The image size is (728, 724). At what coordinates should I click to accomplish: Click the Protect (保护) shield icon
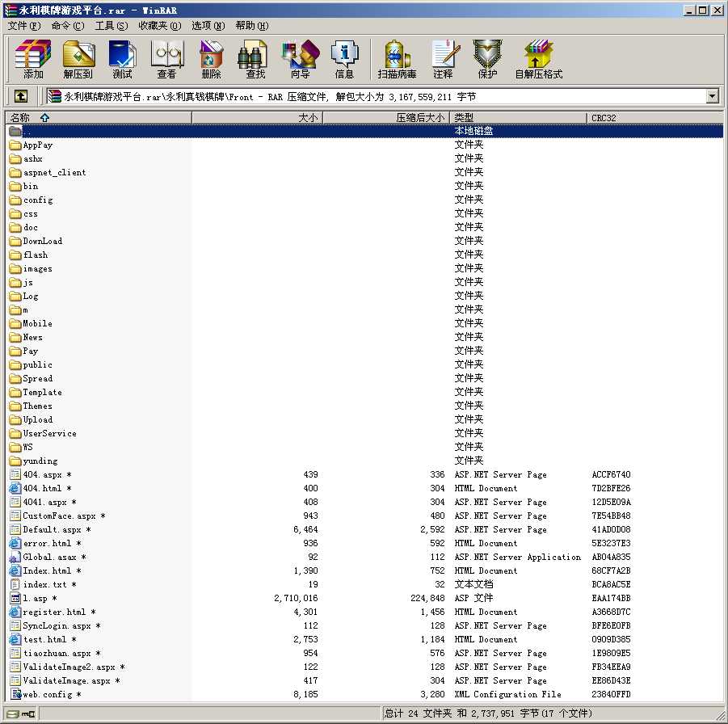point(487,59)
